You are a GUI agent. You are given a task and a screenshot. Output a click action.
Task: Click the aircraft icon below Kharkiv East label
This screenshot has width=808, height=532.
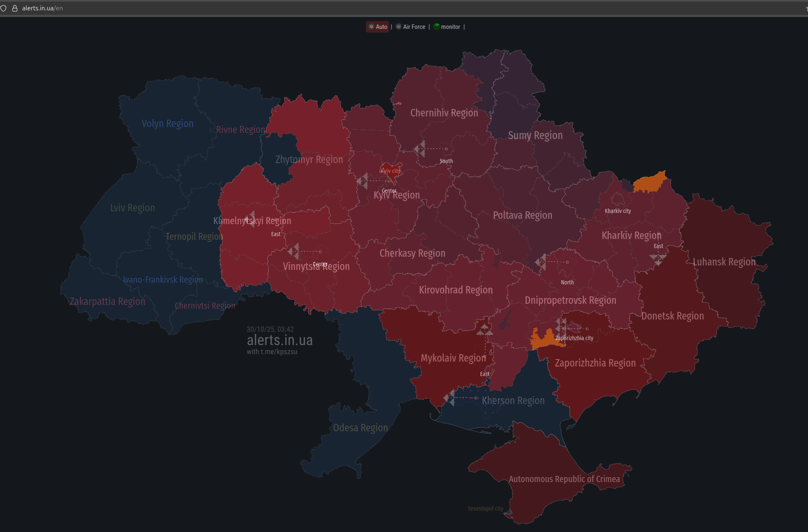coord(658,259)
